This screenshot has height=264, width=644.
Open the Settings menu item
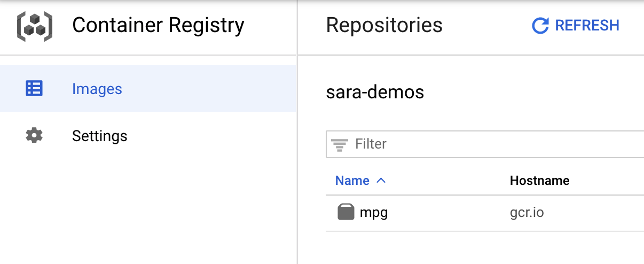point(100,136)
